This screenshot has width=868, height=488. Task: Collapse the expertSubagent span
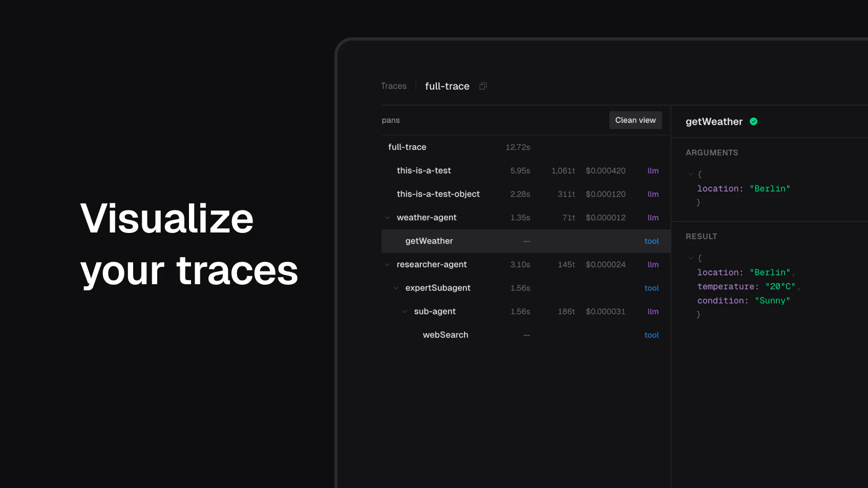396,288
